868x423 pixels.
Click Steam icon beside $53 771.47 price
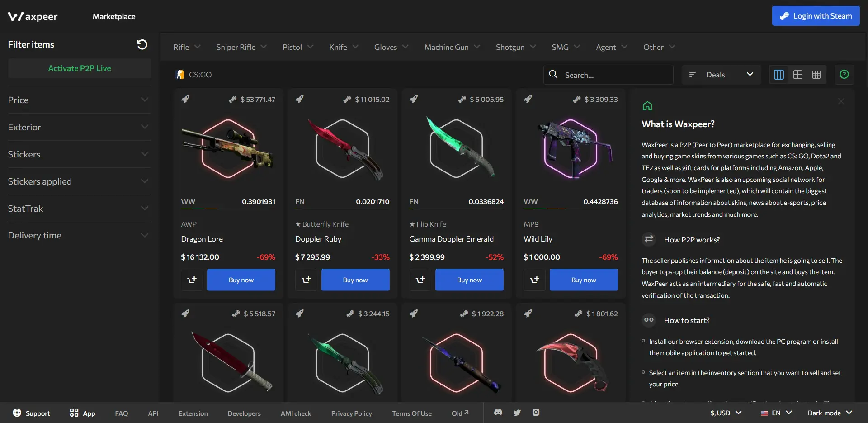click(x=232, y=99)
